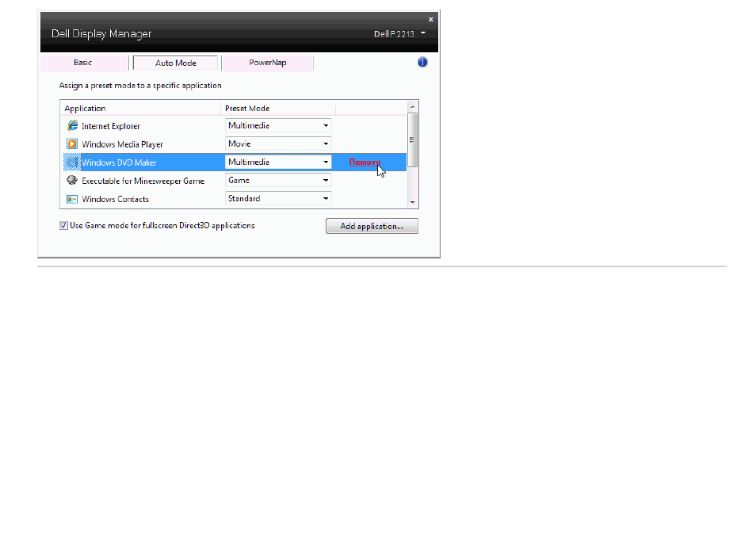Open the blue info help icon
Screen dimensions: 756x535
tap(422, 62)
